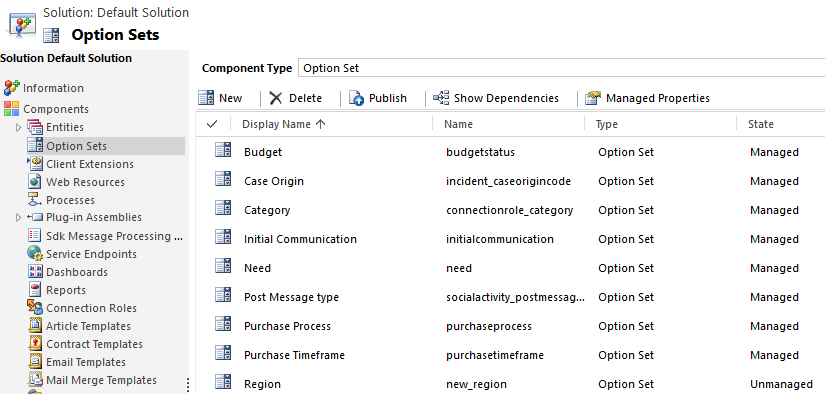Click the Connection Roles icon
This screenshot has height=394, width=825.
[x=35, y=307]
